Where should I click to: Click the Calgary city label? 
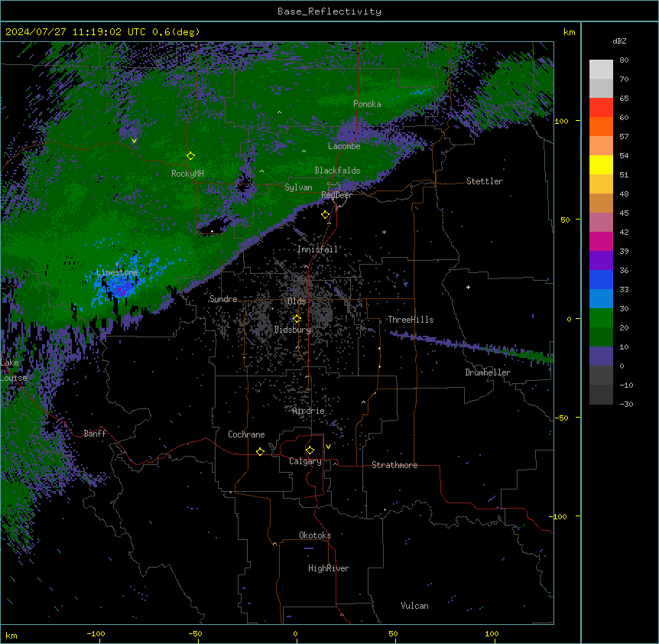coord(306,461)
